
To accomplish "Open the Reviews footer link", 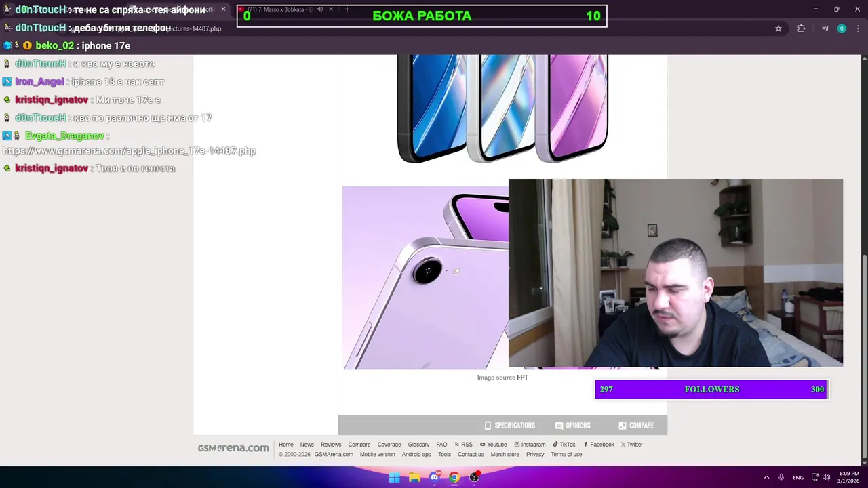I will (331, 445).
